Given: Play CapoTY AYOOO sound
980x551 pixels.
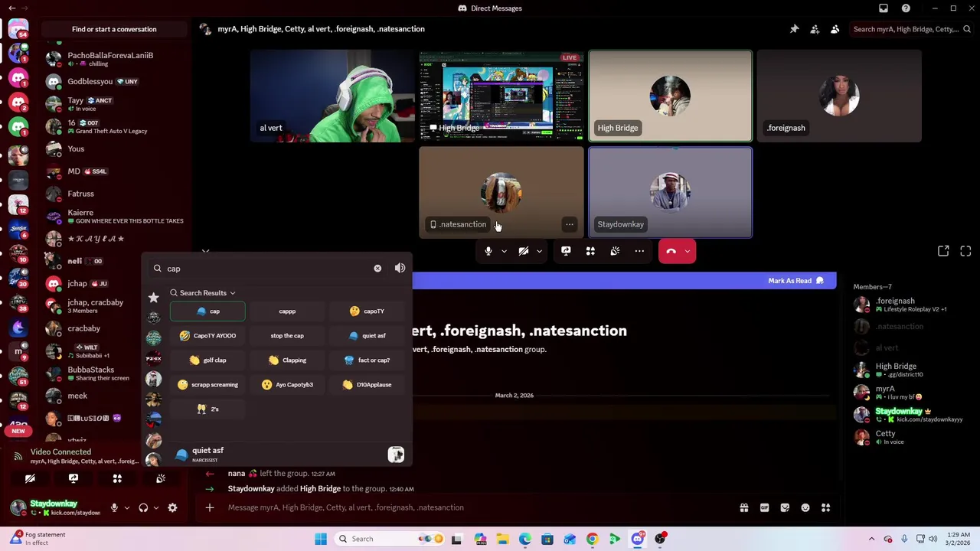Looking at the screenshot, I should 207,336.
